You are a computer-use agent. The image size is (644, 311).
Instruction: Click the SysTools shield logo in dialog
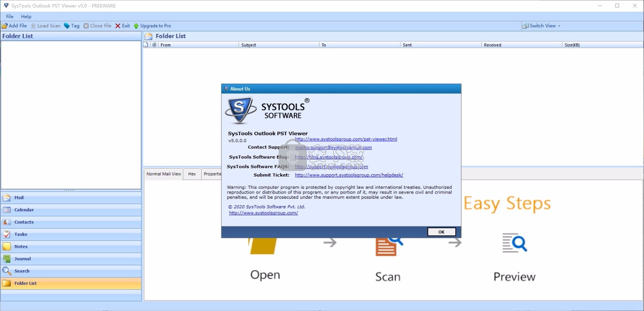241,110
